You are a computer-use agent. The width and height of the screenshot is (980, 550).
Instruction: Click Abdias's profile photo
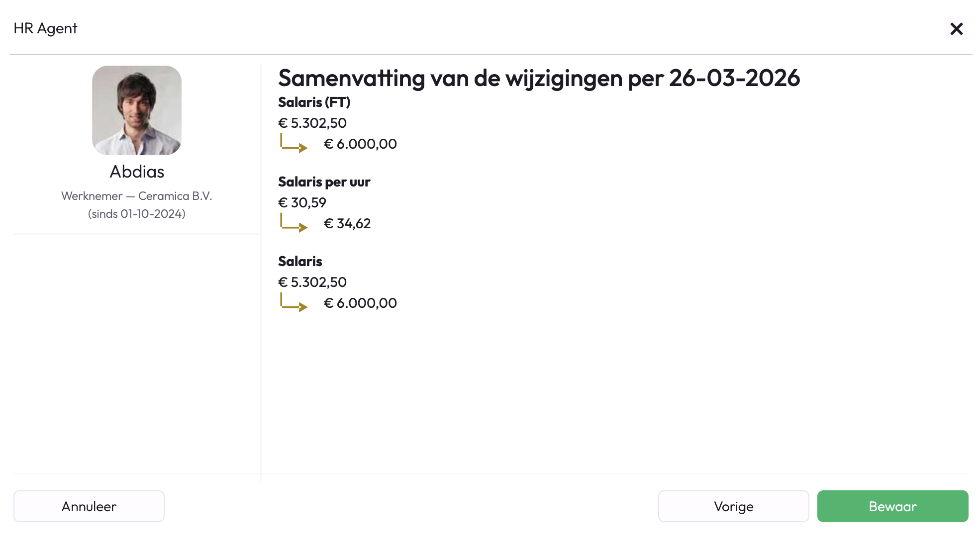(137, 110)
